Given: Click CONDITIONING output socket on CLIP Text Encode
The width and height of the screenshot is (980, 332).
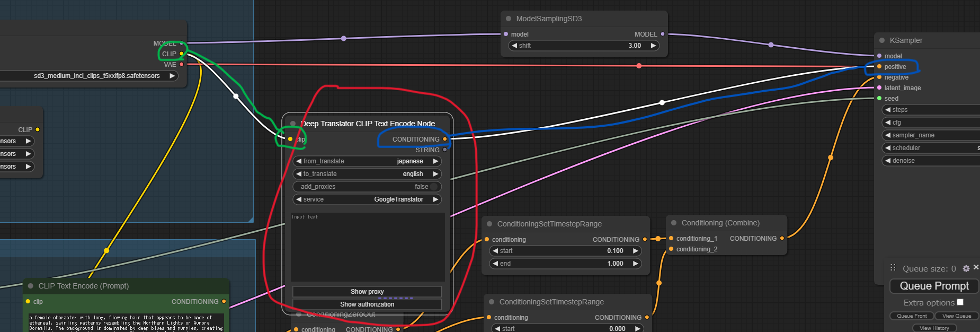Looking at the screenshot, I should coord(224,301).
